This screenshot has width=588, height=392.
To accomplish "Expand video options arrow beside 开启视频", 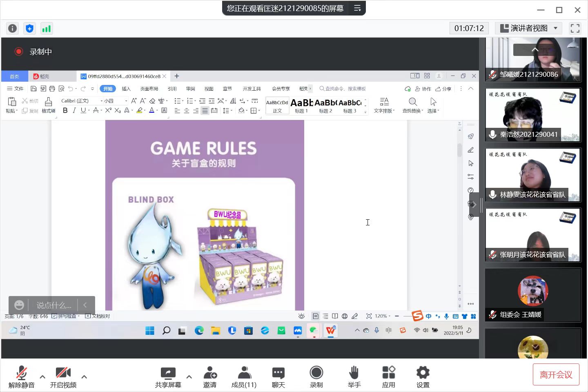I will tap(84, 376).
